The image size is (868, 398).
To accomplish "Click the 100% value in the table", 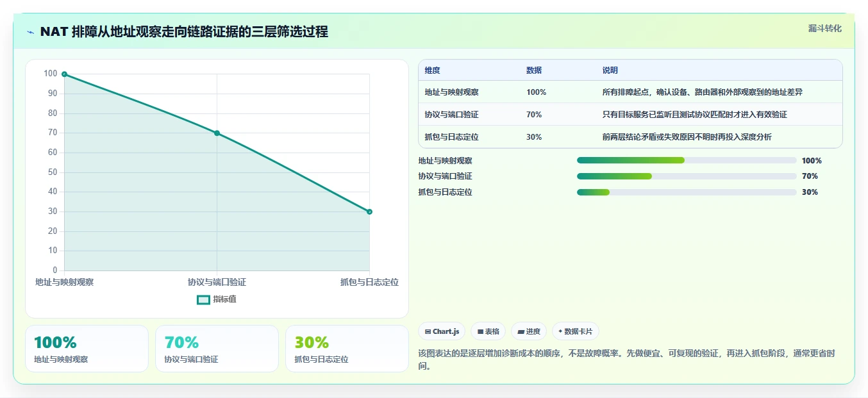I will pos(536,92).
